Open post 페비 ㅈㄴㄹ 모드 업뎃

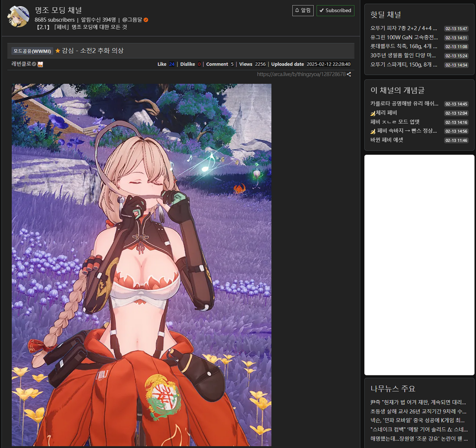pyautogui.click(x=395, y=122)
